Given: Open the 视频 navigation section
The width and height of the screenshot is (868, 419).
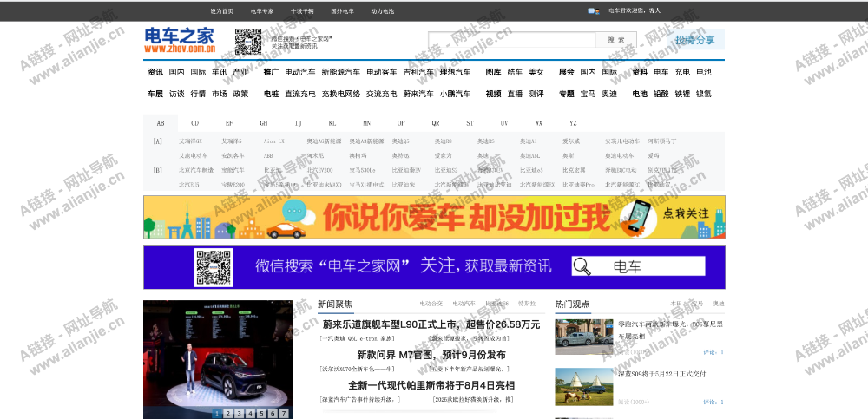Looking at the screenshot, I should [493, 94].
